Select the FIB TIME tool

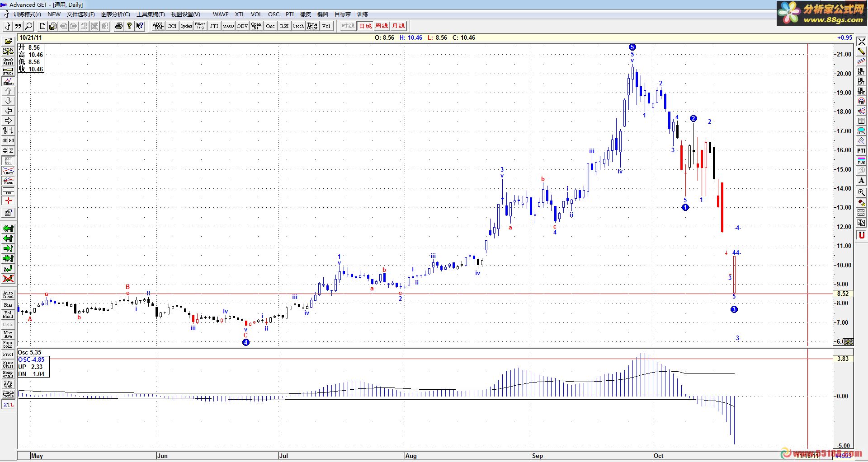(x=861, y=91)
